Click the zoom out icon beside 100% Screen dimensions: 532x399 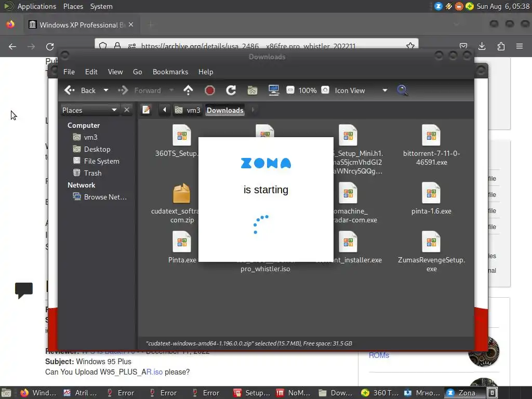click(x=290, y=90)
